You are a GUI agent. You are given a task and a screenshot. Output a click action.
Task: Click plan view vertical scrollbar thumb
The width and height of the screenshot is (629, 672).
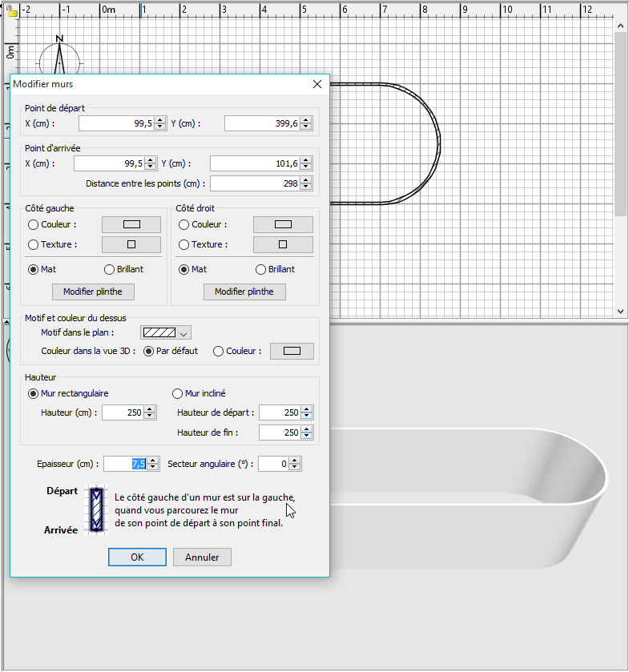click(x=620, y=124)
